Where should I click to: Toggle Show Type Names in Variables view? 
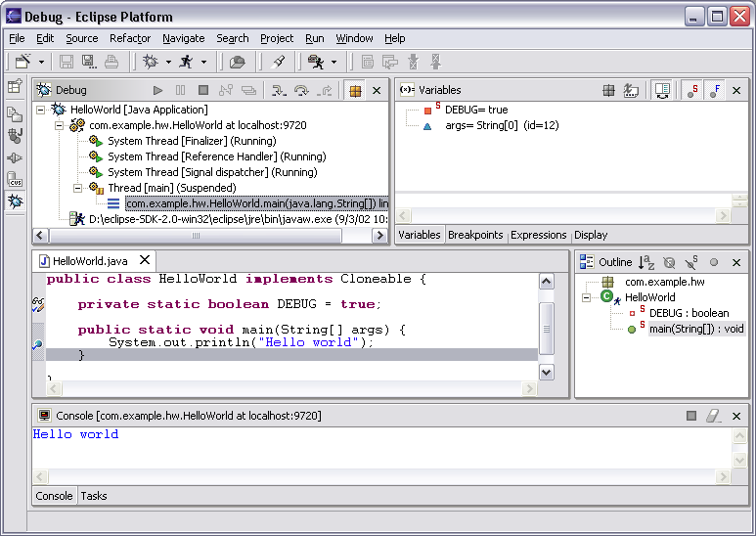tap(631, 90)
